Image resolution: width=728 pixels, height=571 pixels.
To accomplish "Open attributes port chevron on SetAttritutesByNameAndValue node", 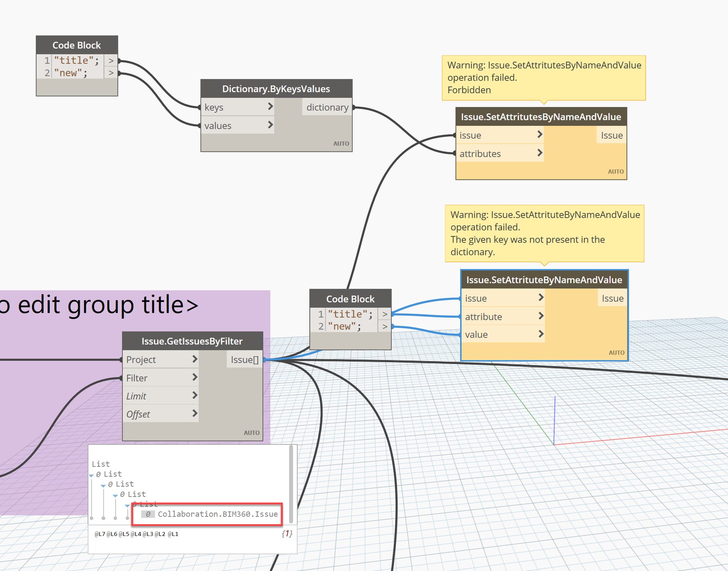I will click(540, 153).
